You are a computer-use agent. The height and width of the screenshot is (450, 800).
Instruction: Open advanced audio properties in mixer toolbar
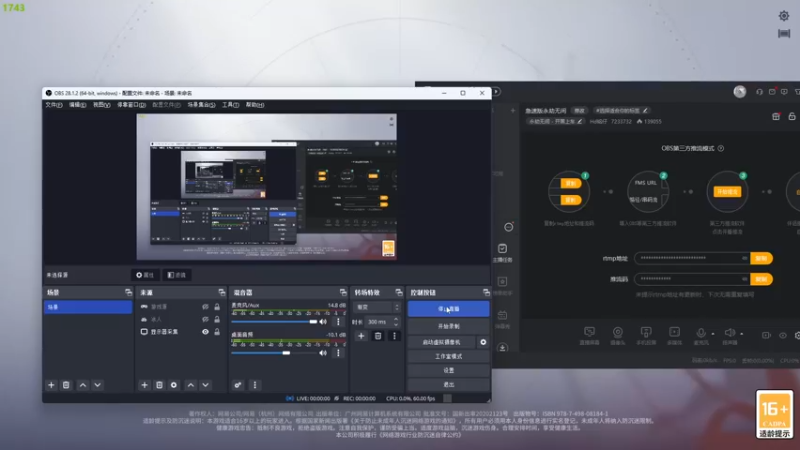coord(238,385)
